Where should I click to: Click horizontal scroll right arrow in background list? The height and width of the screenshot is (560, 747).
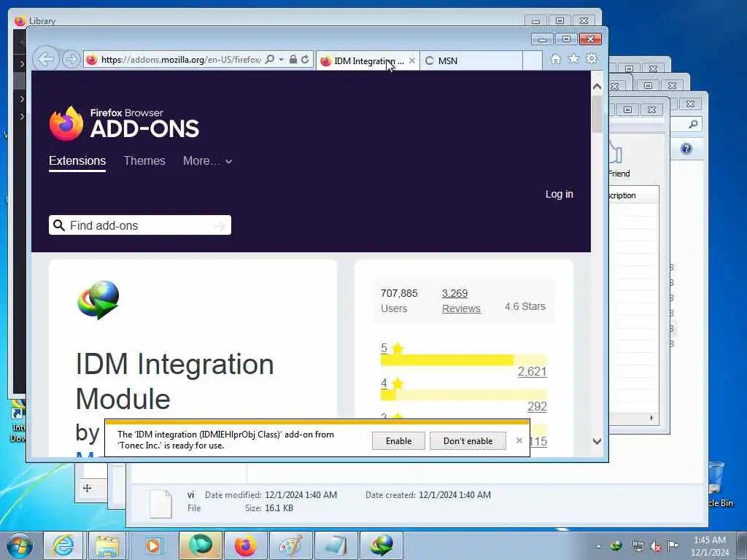[x=651, y=418]
